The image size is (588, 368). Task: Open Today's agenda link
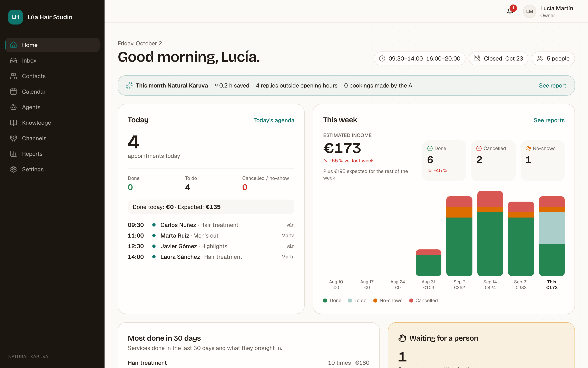pyautogui.click(x=274, y=120)
